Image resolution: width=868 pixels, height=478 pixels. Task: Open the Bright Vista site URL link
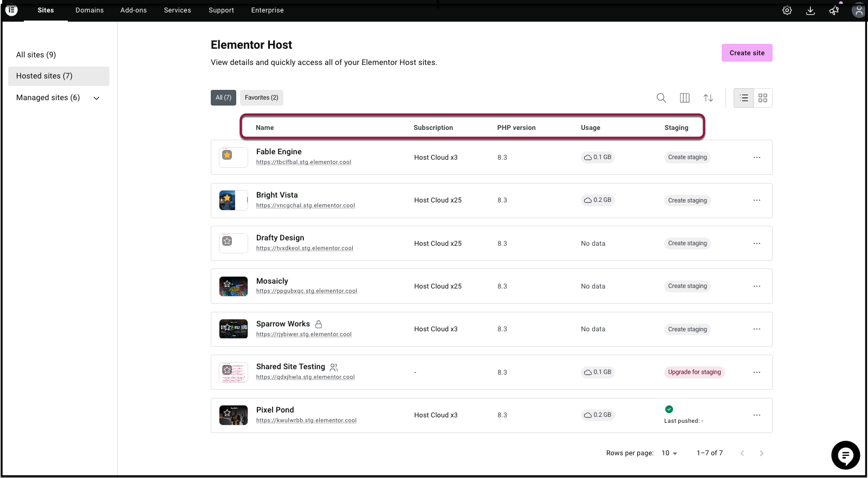306,206
